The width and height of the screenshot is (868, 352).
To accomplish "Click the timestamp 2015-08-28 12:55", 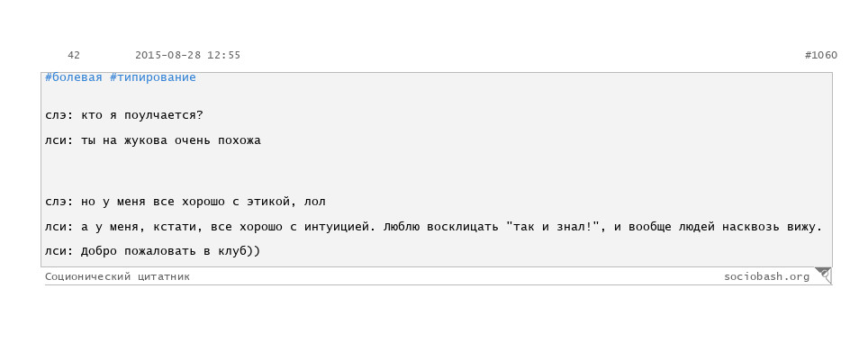I will point(187,55).
